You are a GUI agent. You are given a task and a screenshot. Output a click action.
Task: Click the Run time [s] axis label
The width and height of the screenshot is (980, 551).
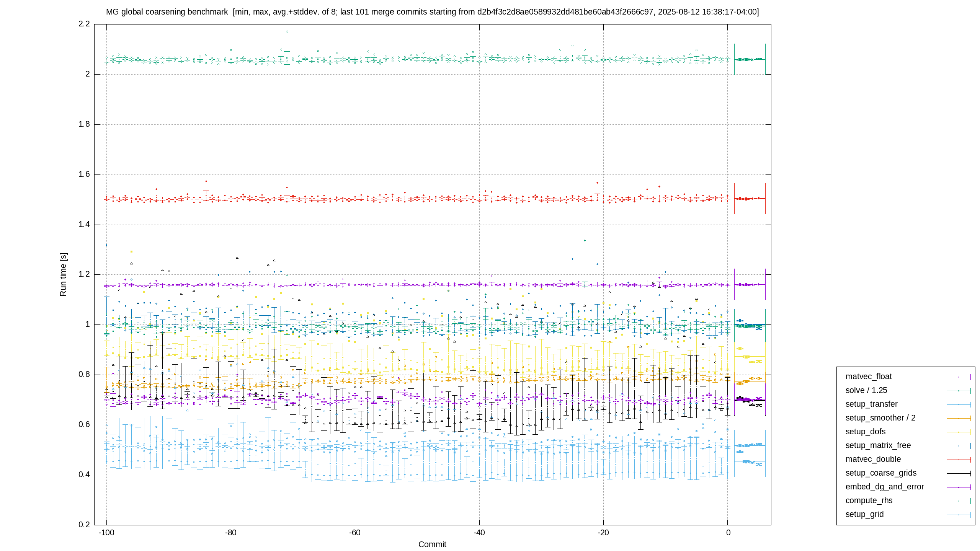coord(63,274)
